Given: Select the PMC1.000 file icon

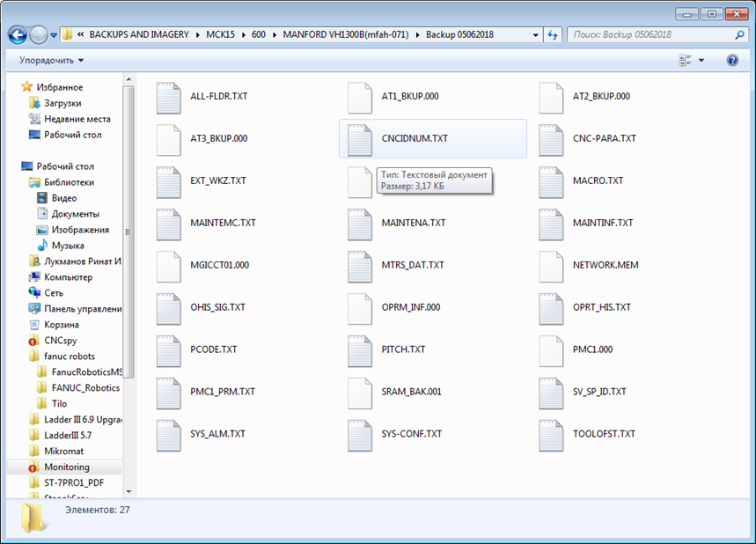Looking at the screenshot, I should point(551,349).
